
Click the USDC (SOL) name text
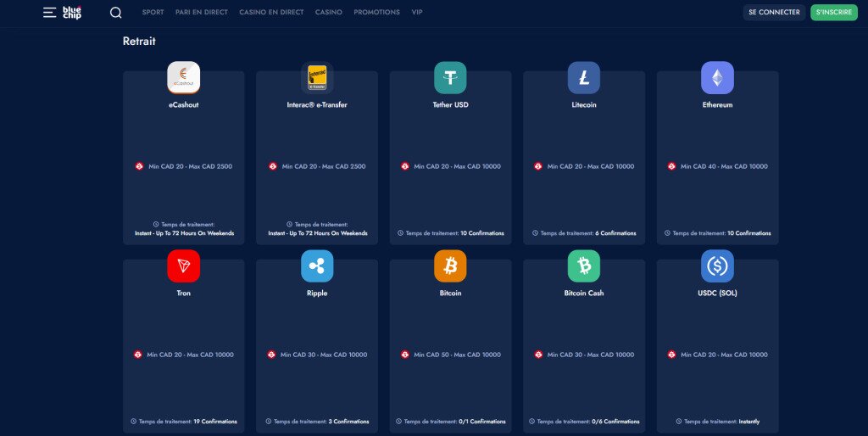(x=717, y=293)
